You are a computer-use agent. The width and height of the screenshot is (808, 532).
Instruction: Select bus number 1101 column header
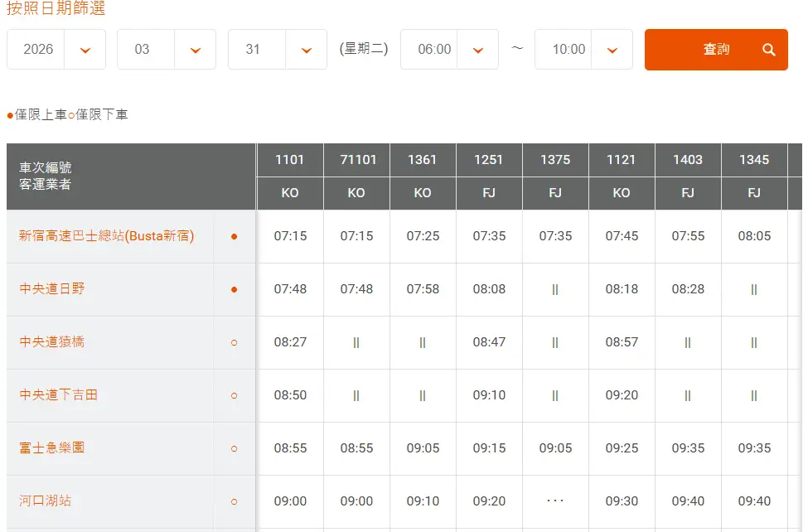(290, 160)
